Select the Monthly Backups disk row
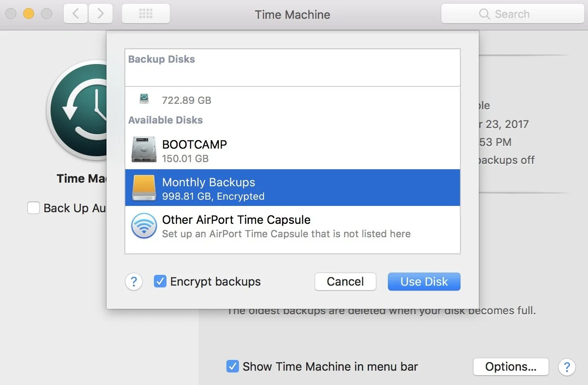Viewport: 588px width, 385px height. [293, 188]
